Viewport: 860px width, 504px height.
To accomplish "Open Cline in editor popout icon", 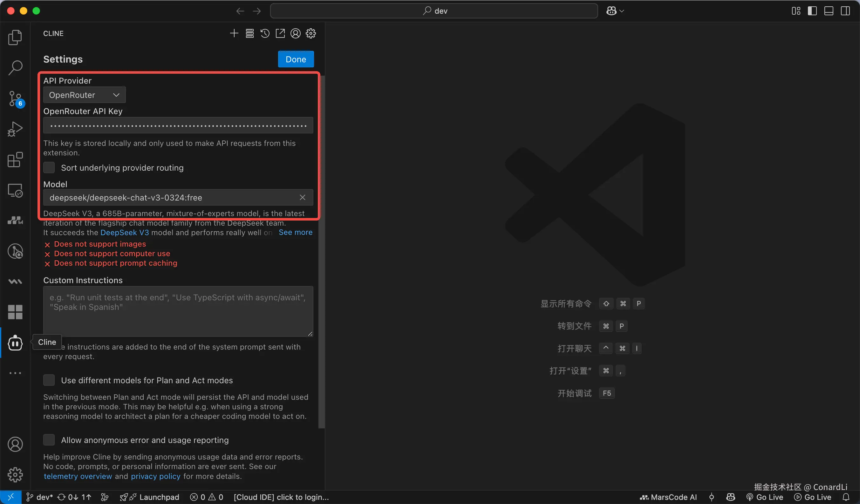I will [x=280, y=33].
